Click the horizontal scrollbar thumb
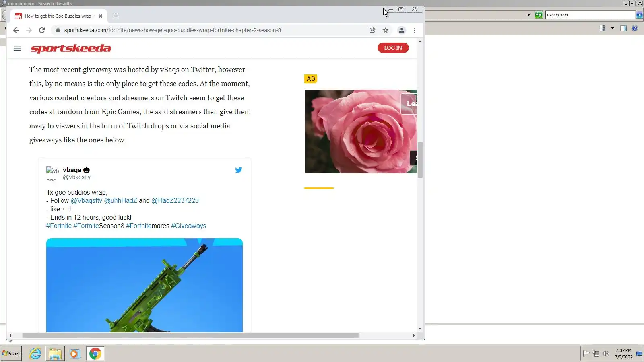The width and height of the screenshot is (644, 362). pyautogui.click(x=191, y=335)
